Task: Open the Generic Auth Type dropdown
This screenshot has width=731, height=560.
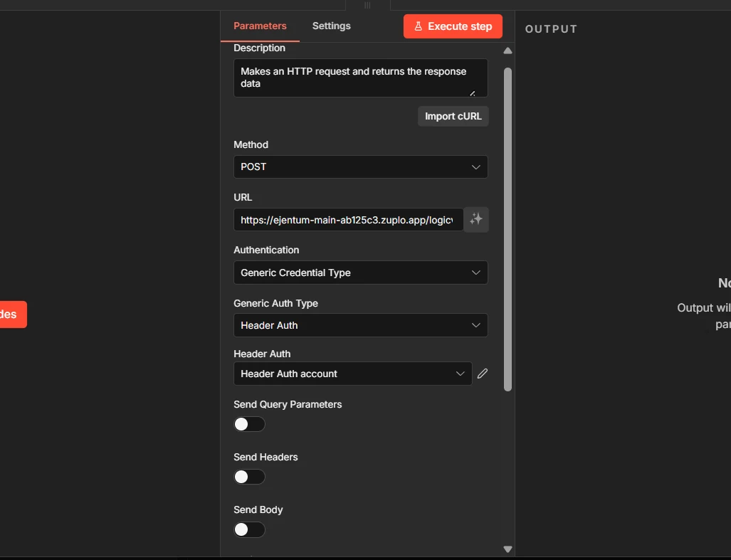Action: tap(360, 325)
